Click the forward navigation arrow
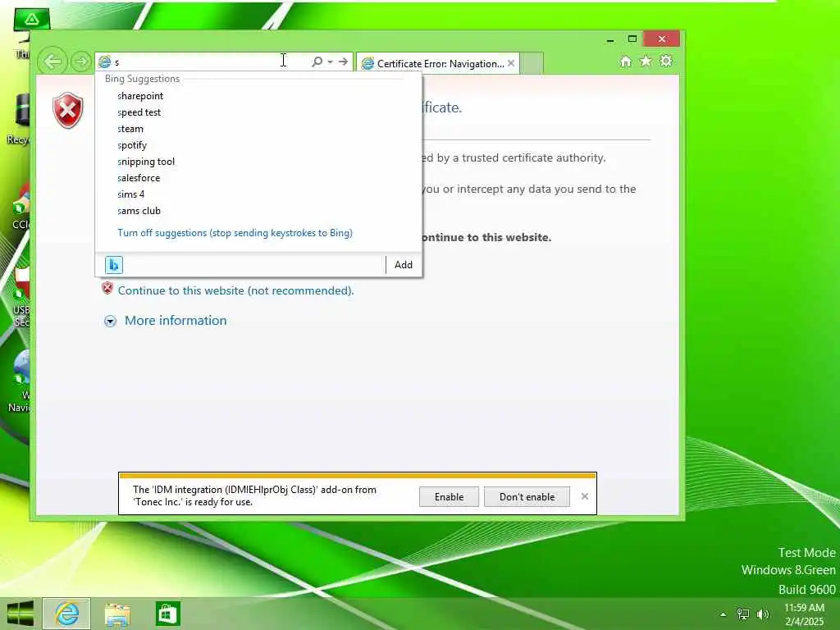Screen dimensions: 840x630 81,61
